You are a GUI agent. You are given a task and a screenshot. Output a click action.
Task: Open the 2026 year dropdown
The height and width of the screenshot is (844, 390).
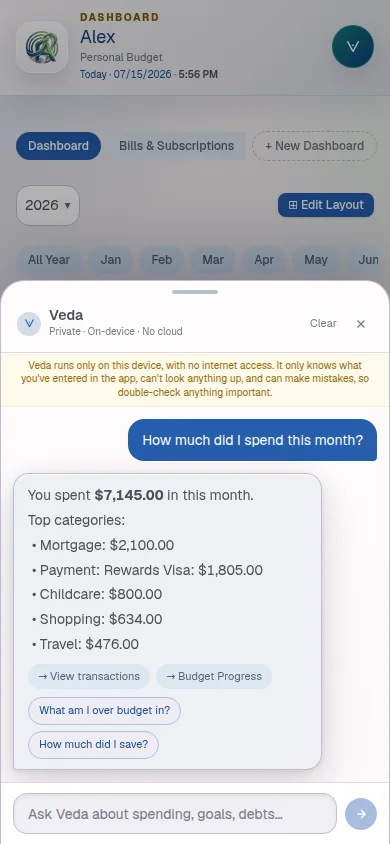pyautogui.click(x=48, y=205)
